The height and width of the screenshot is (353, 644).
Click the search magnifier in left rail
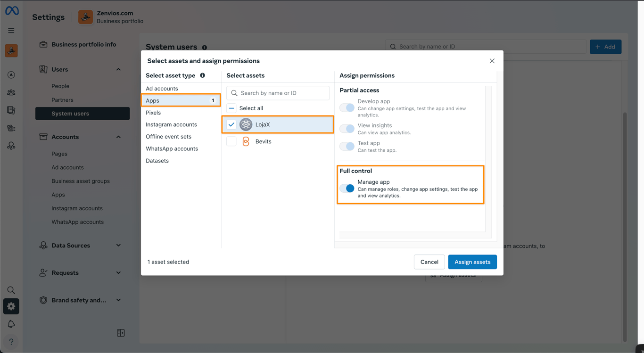tap(11, 290)
